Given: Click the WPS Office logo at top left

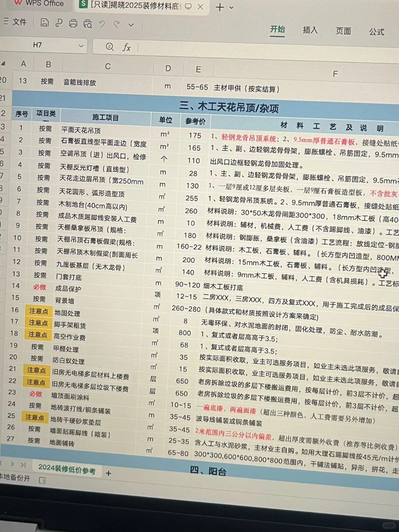Looking at the screenshot, I should pos(17,4).
